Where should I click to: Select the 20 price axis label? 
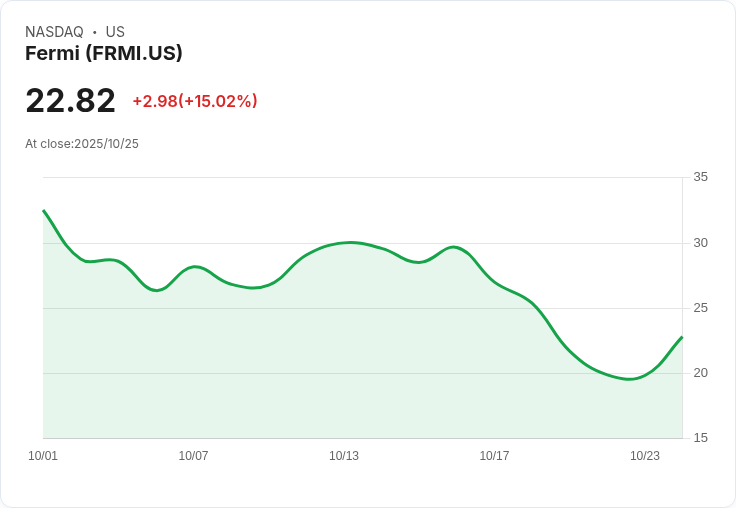click(700, 373)
